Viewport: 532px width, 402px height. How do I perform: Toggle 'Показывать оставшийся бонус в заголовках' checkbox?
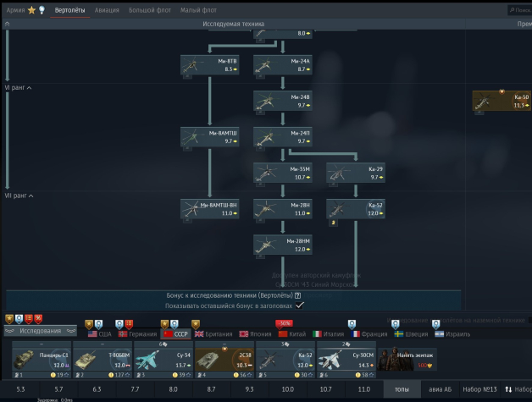299,305
